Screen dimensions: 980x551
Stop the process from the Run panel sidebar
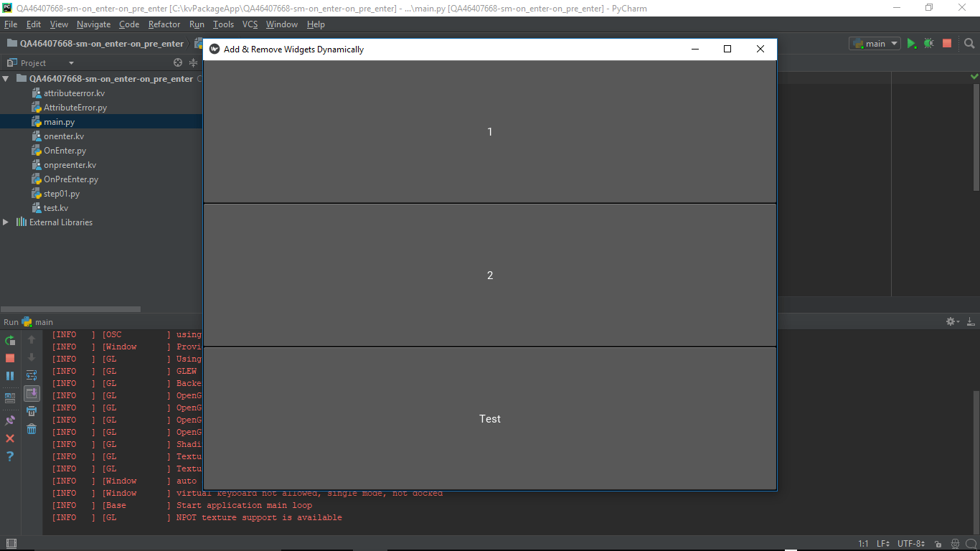point(10,358)
